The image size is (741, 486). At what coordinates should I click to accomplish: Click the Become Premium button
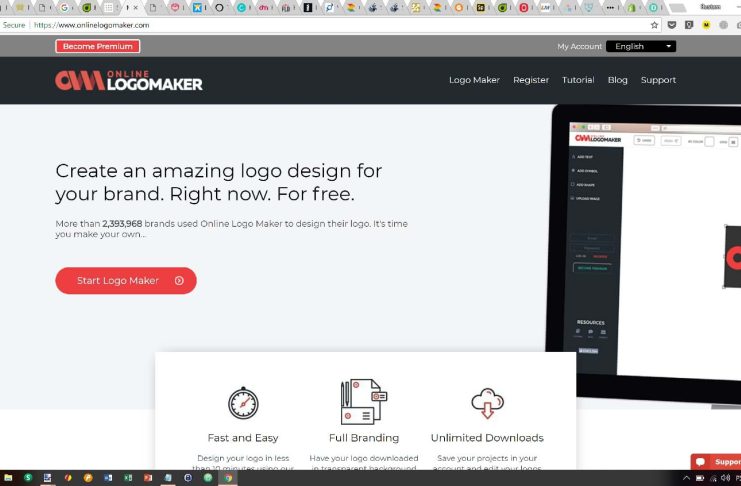[x=98, y=46]
